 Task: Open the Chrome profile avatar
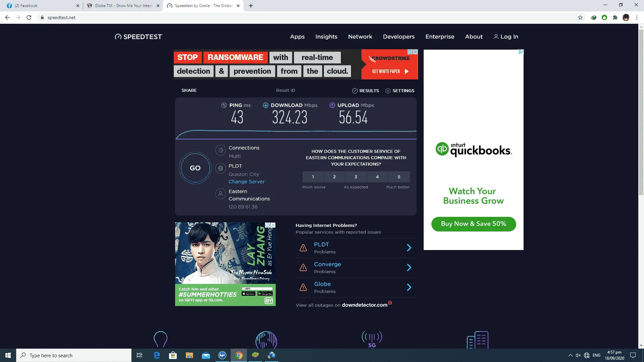click(626, 17)
